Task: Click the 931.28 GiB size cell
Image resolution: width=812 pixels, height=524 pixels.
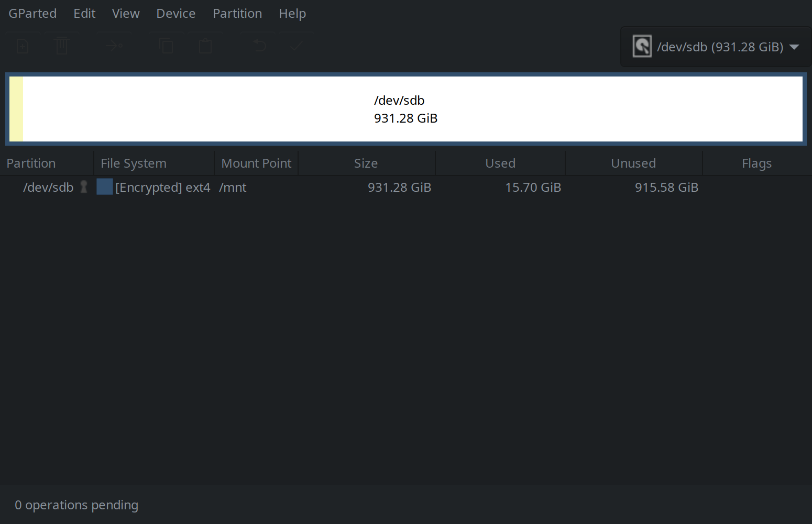Action: tap(399, 187)
